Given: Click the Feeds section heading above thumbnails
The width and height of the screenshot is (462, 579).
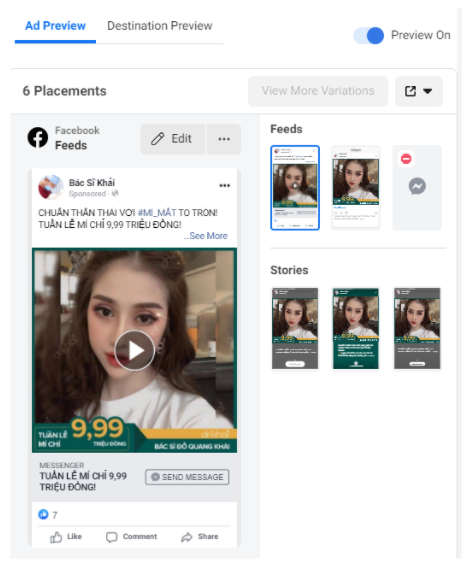Looking at the screenshot, I should (286, 129).
